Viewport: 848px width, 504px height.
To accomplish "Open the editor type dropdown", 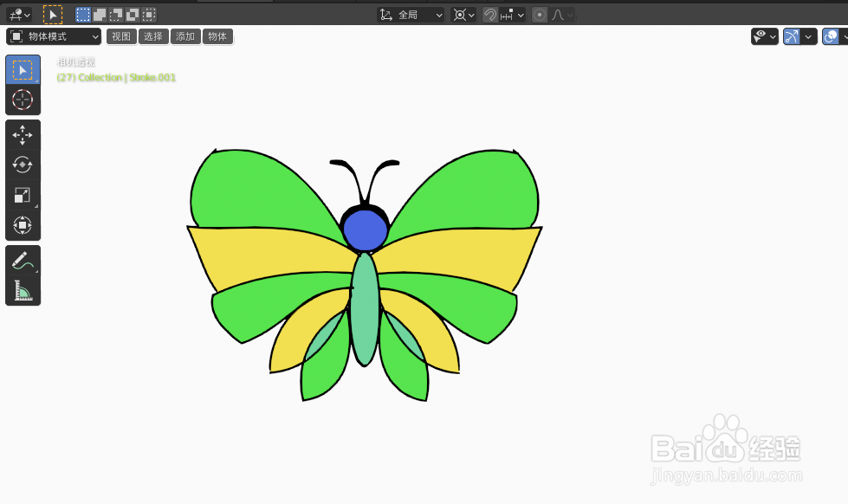I will [x=19, y=15].
